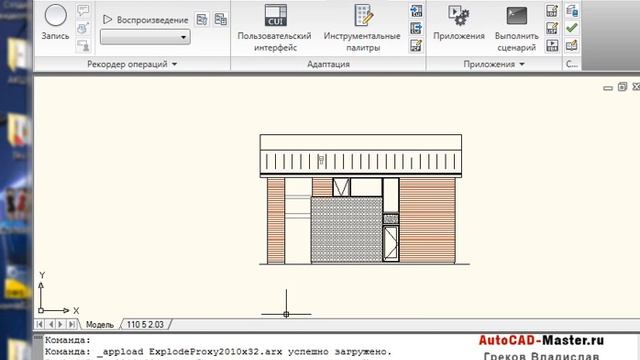Open the Visual LISP editor icon
The image size is (640, 360).
coord(552,28)
